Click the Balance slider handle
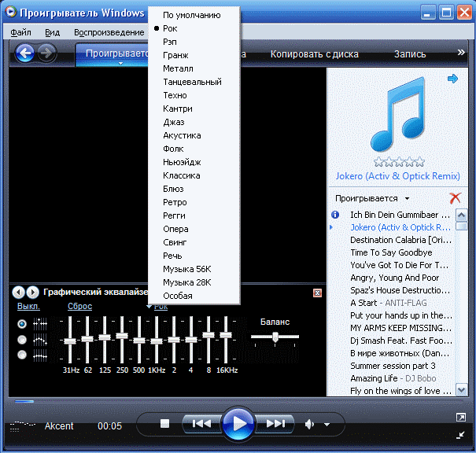476x453 pixels. (x=275, y=337)
